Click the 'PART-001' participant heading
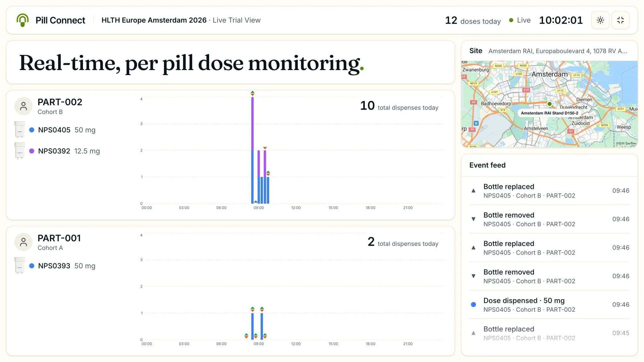Screen dimensions: 644x362 [59, 238]
